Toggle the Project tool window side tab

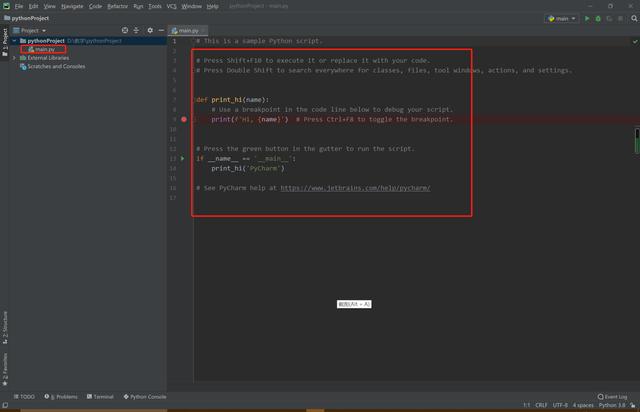pyautogui.click(x=5, y=43)
